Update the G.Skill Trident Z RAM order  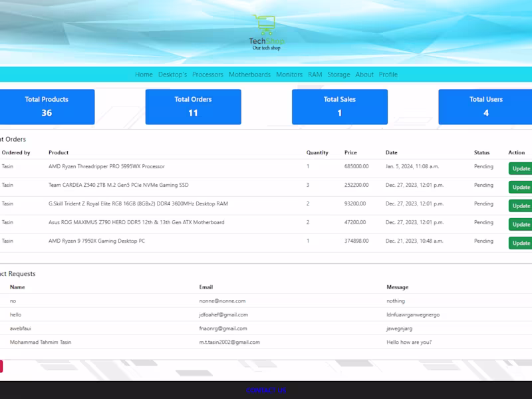(x=521, y=206)
